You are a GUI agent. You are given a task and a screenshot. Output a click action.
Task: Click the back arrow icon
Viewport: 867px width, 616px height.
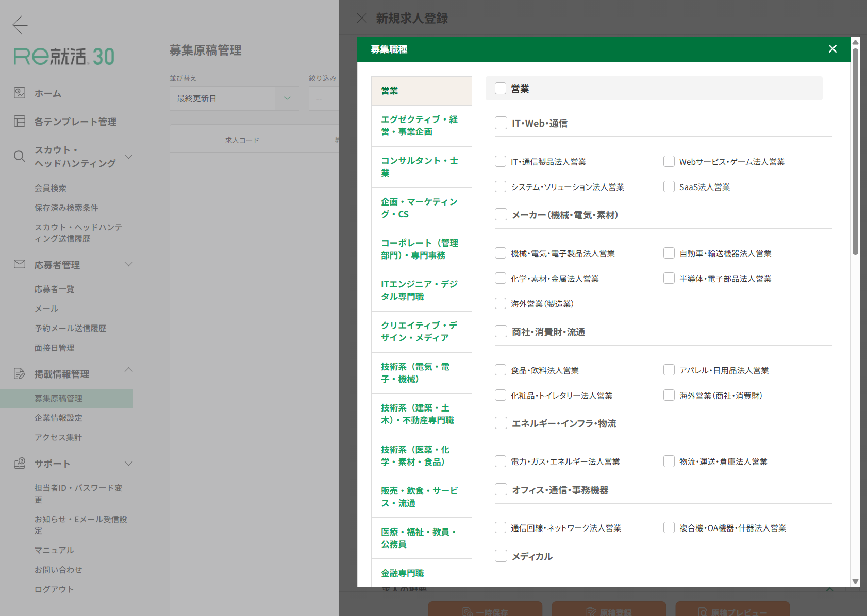(20, 24)
